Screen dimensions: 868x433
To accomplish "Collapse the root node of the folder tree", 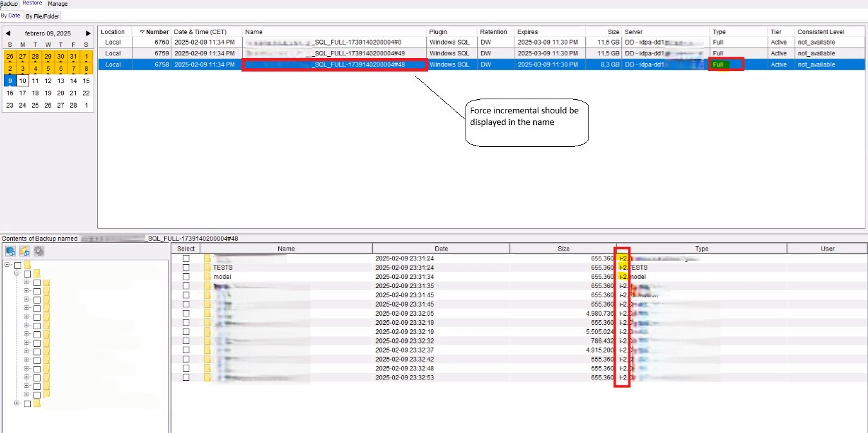I will tap(7, 264).
